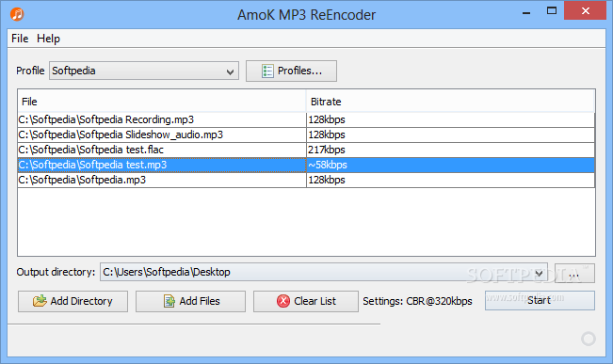Click the Add Directory button label
Image resolution: width=613 pixels, height=364 pixels.
point(81,301)
